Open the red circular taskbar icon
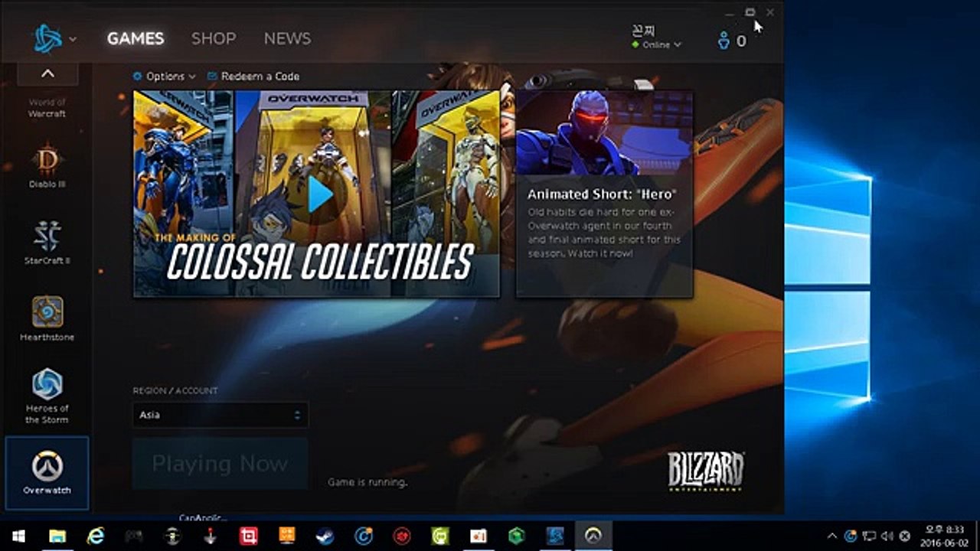Image resolution: width=980 pixels, height=551 pixels. pos(402,536)
